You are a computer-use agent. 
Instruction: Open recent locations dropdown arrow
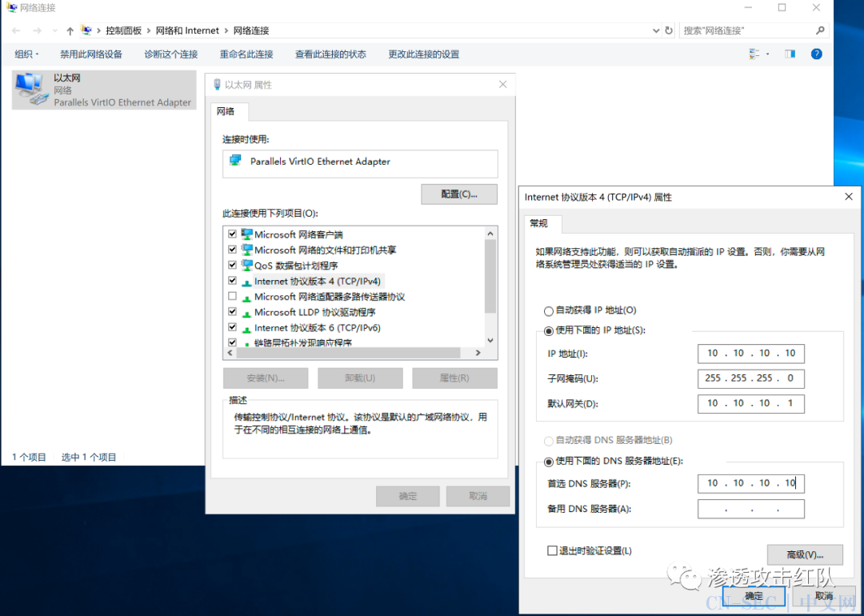(x=54, y=31)
